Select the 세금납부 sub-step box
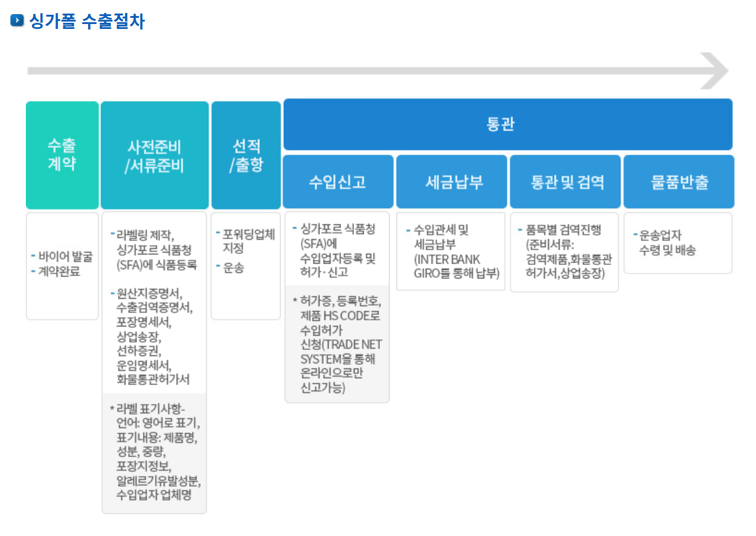 click(451, 182)
